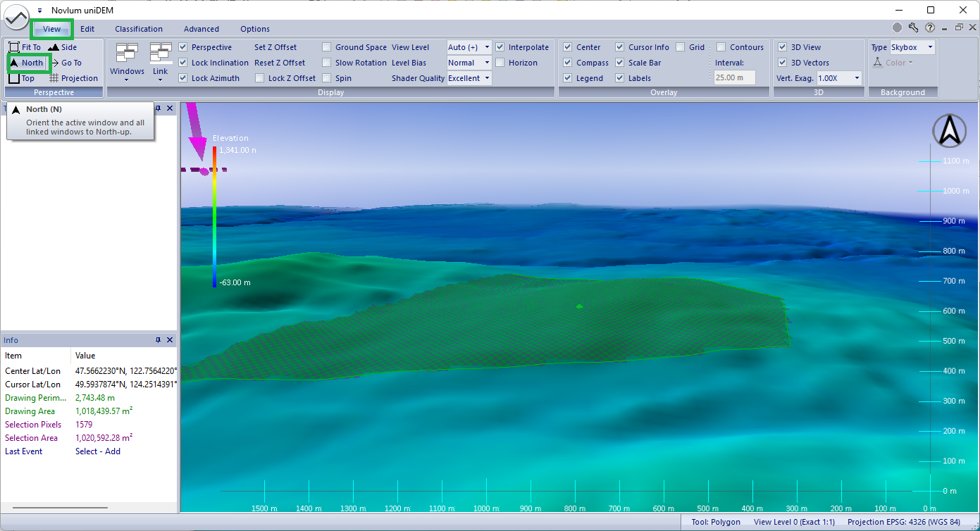Click the Elevation color gradient legend bar

click(x=215, y=217)
